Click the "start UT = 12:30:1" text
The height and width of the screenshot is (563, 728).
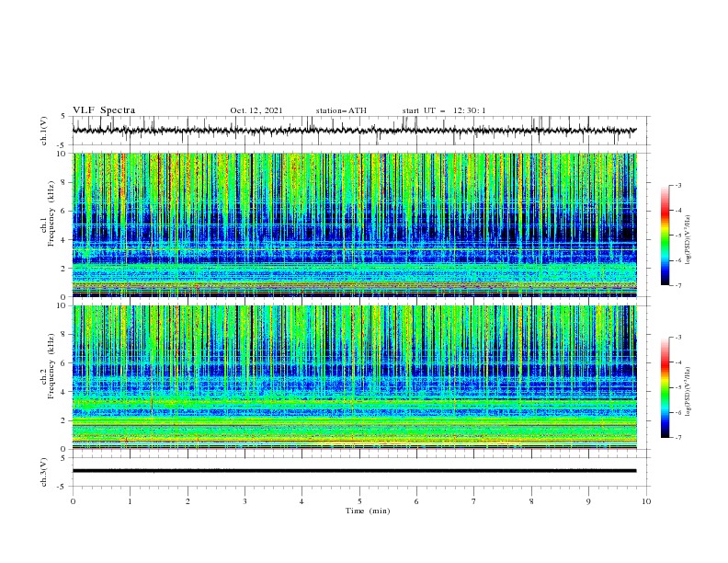pyautogui.click(x=444, y=110)
